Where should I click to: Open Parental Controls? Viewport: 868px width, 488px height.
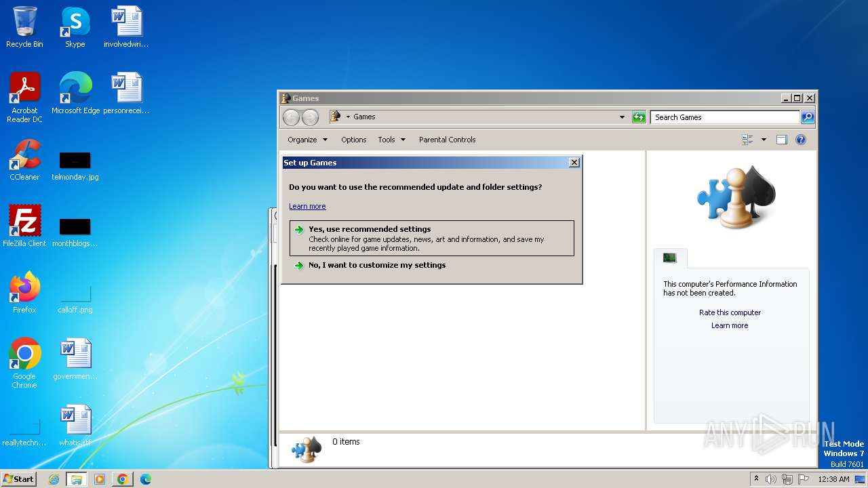tap(447, 140)
